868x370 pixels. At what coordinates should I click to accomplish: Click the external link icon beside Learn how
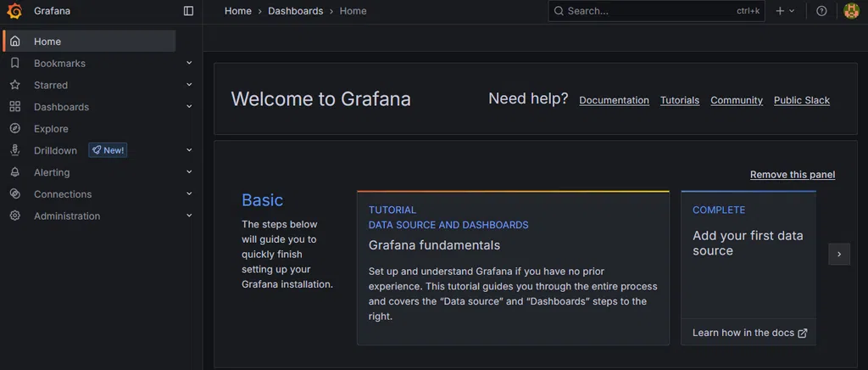tap(802, 333)
